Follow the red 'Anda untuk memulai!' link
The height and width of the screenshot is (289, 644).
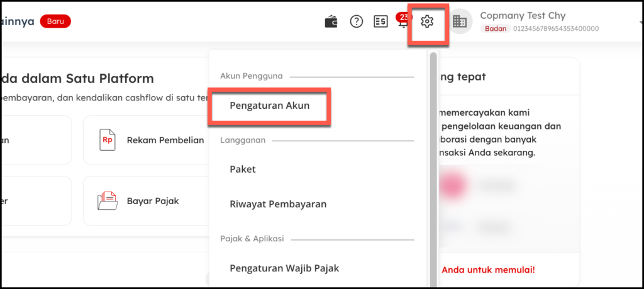coord(488,270)
